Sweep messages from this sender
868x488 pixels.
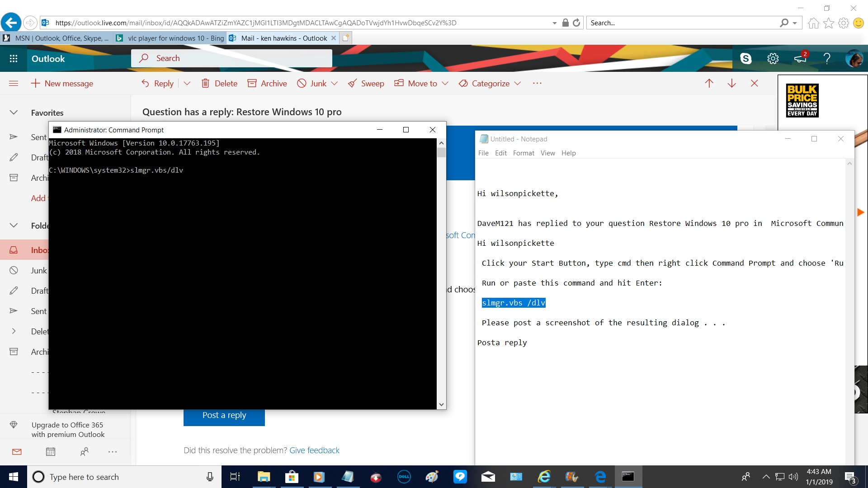(366, 83)
